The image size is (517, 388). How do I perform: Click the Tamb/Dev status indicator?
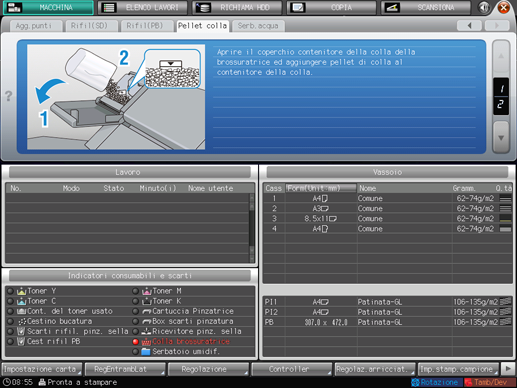click(489, 382)
